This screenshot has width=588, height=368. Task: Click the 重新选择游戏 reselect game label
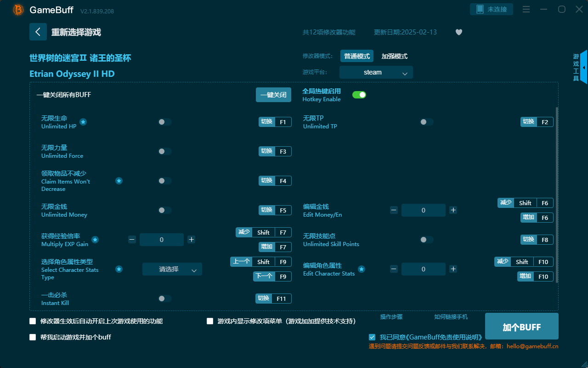tap(76, 32)
